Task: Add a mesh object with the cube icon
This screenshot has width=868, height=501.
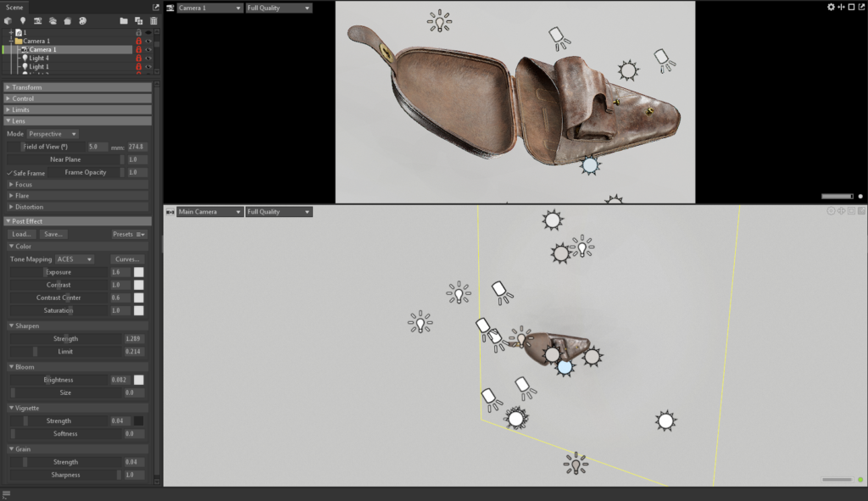Action: tap(8, 20)
